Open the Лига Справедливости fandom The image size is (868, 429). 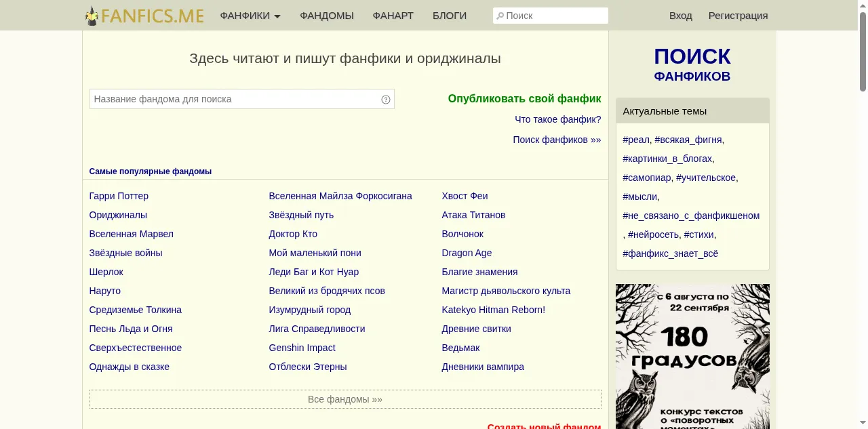[317, 329]
